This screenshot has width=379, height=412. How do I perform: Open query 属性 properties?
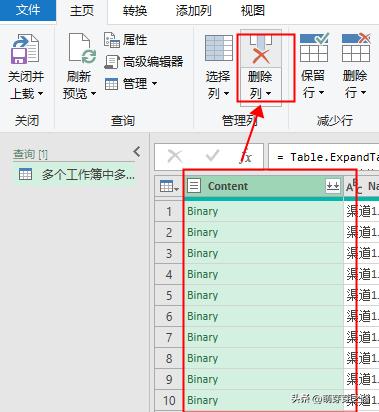point(126,40)
